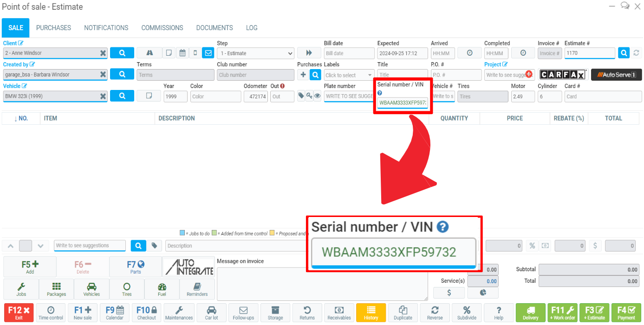Toggle the vehicle eye visibility icon

(317, 96)
